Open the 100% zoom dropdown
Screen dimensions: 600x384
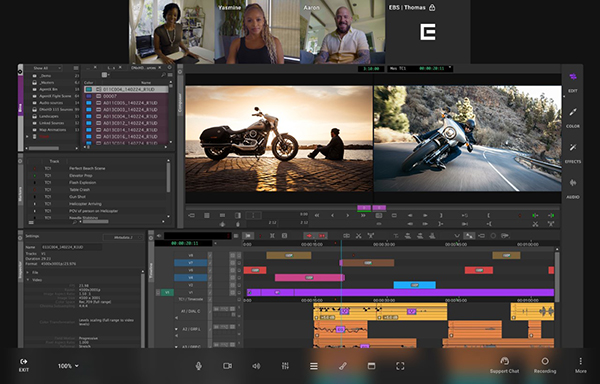[x=68, y=366]
